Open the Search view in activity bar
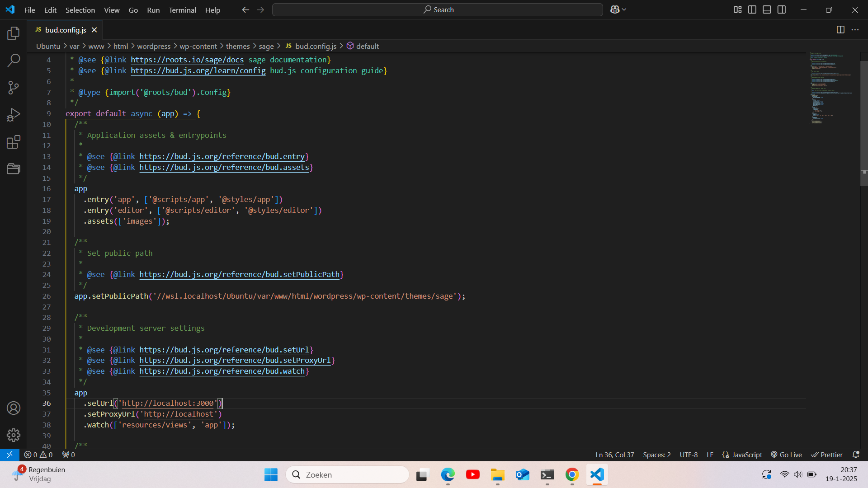 14,60
